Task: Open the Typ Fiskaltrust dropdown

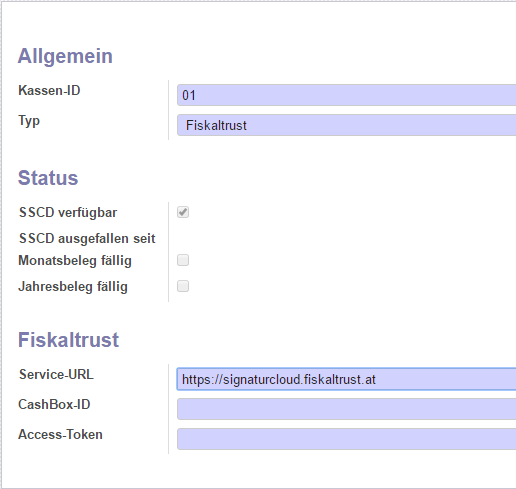Action: [x=347, y=125]
